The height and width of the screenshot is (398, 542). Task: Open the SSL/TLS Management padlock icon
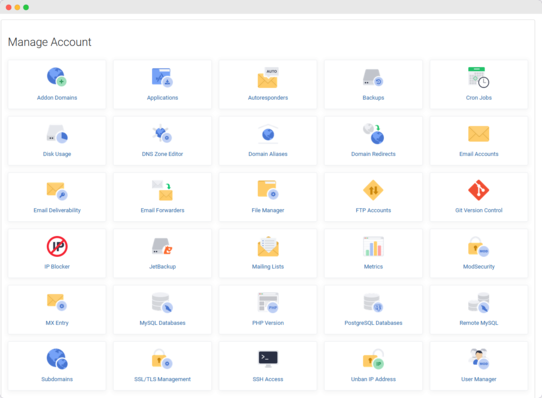click(x=162, y=359)
